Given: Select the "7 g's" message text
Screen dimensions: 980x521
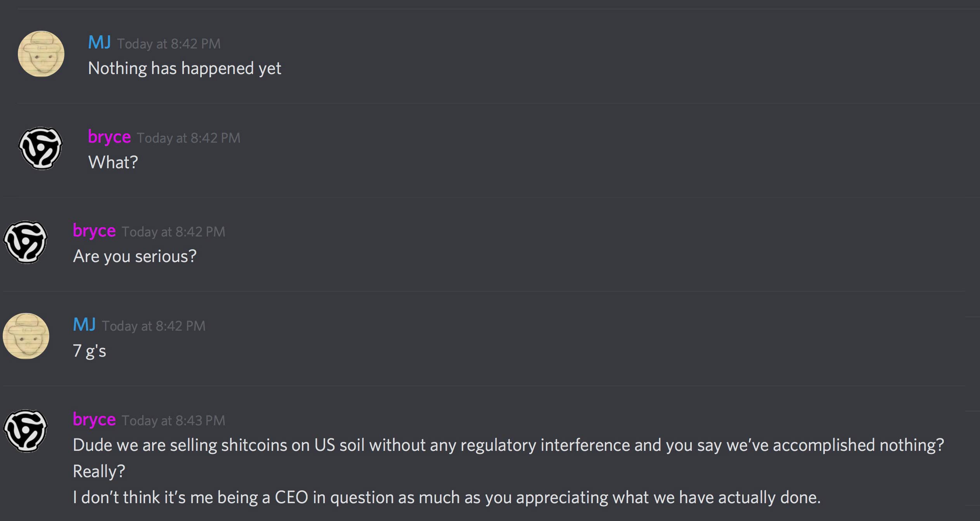Looking at the screenshot, I should coord(90,351).
